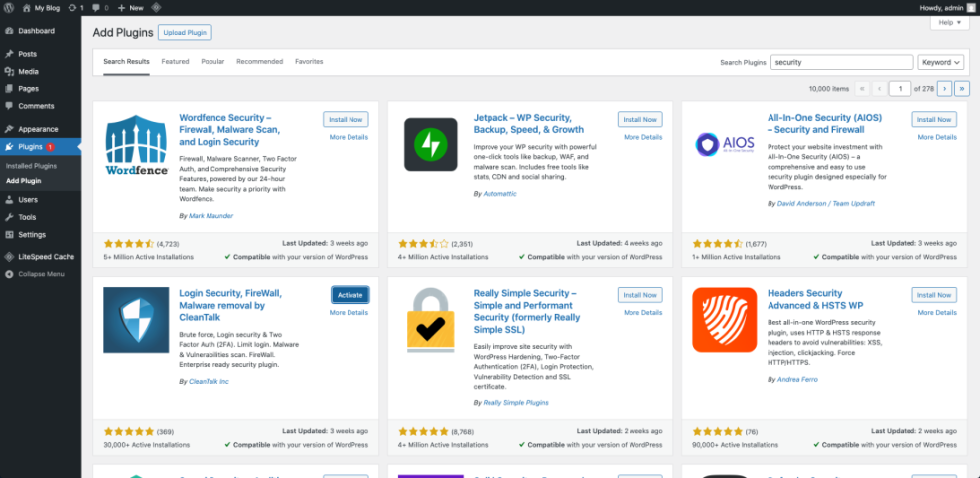Click the Upload Plugin button
Screen dimensions: 980x478
click(x=185, y=33)
